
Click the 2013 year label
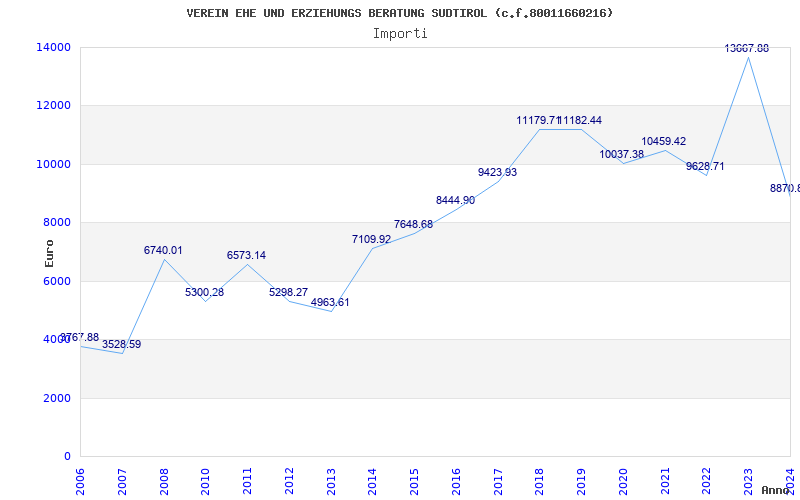pos(331,481)
